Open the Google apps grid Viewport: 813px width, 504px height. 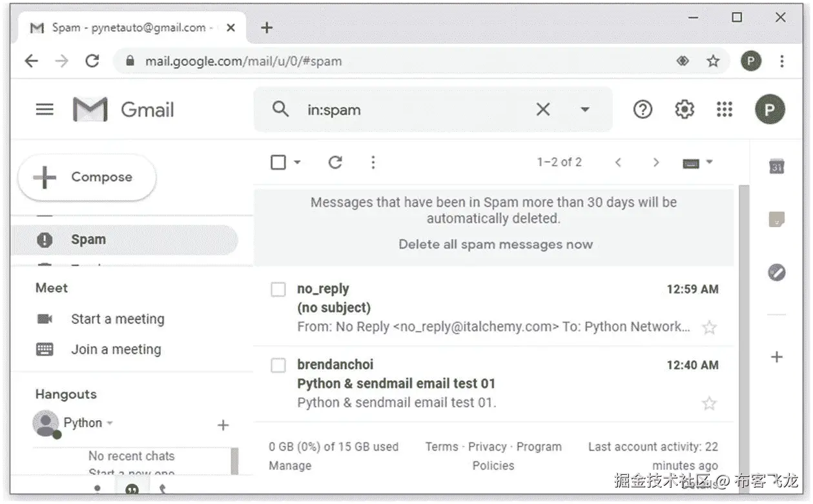[x=725, y=110]
